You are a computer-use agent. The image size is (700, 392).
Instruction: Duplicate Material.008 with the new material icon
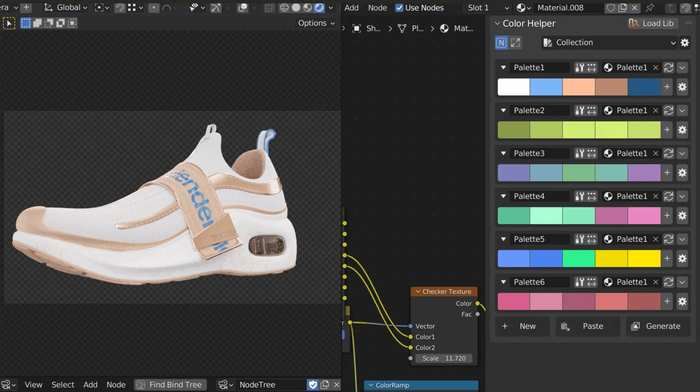coord(622,8)
